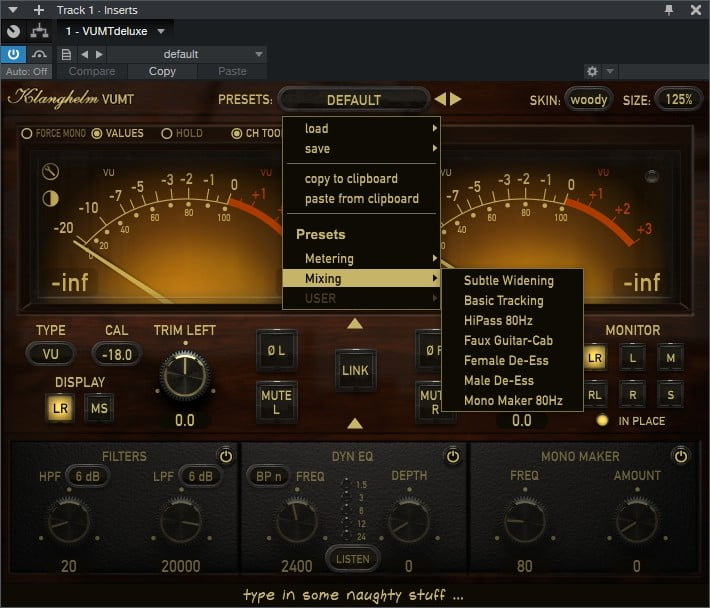Open the SKIN woody selector
This screenshot has height=608, width=710.
point(588,99)
